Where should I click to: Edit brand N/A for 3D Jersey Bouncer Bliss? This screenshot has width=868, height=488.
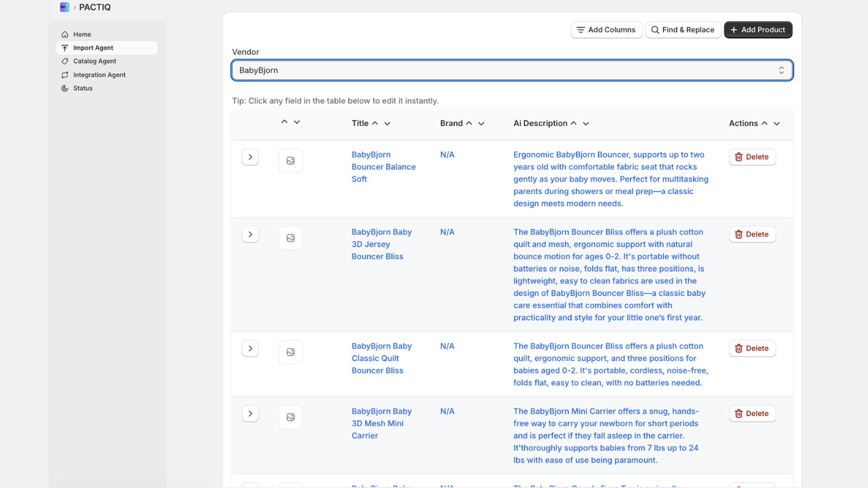[448, 232]
